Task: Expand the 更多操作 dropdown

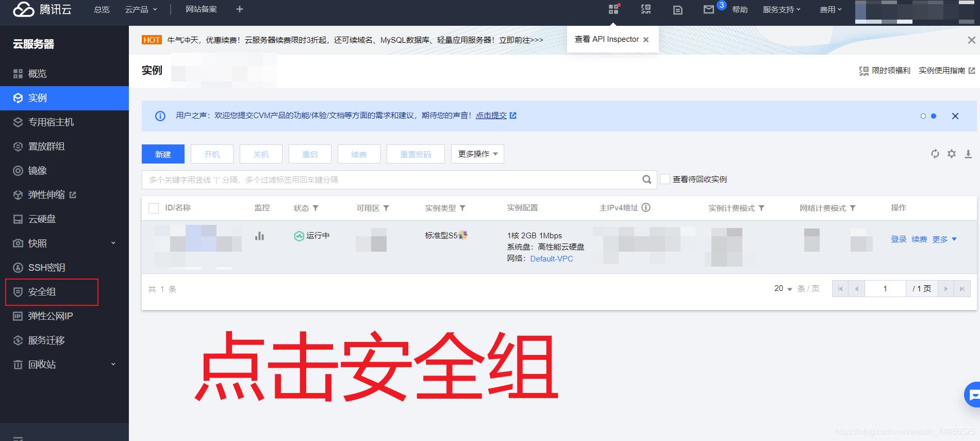Action: pos(477,154)
